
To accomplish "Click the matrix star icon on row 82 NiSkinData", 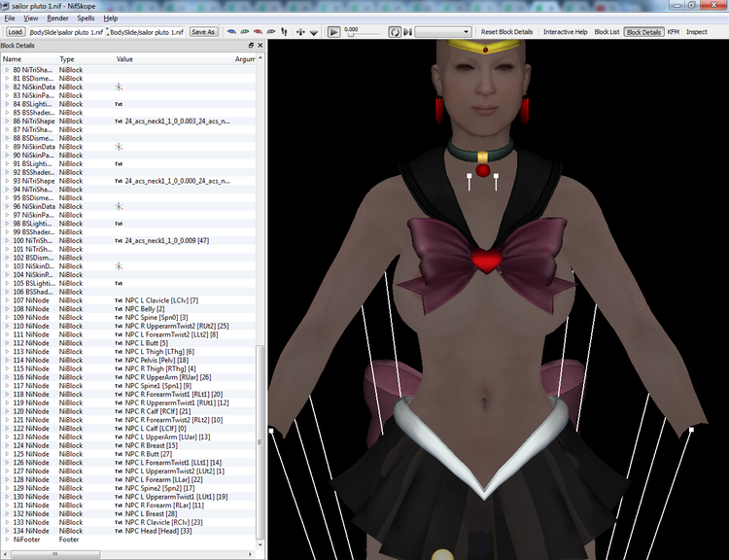I will tap(119, 87).
